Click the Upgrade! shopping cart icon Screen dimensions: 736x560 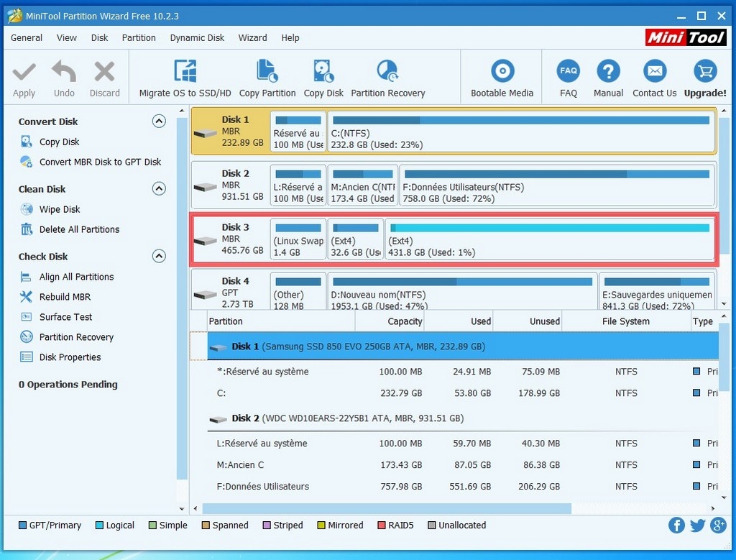click(705, 71)
